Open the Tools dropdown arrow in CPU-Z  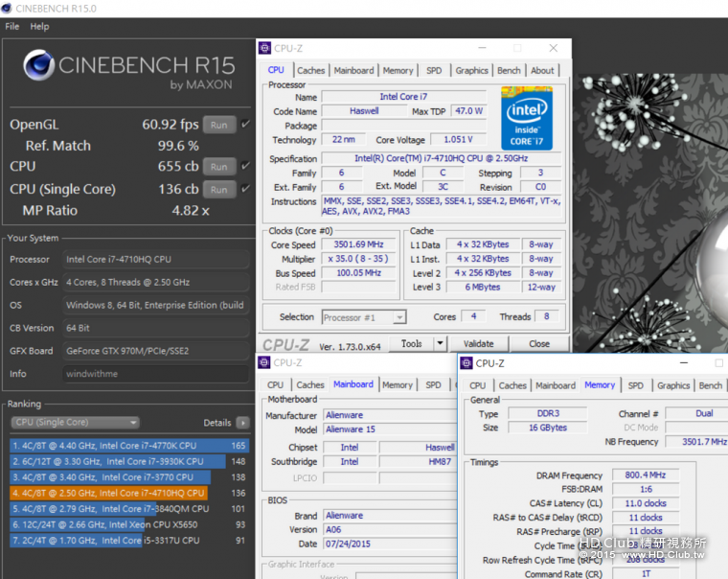440,343
